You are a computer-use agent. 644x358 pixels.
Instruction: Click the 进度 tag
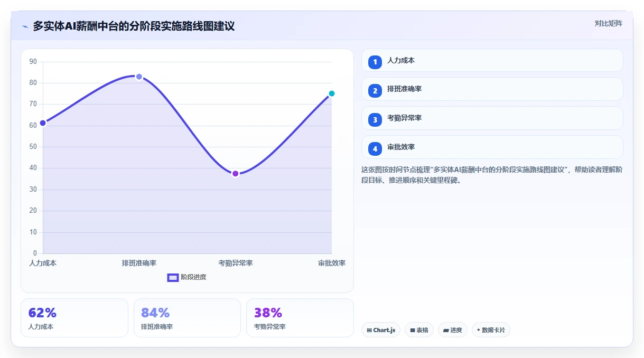pyautogui.click(x=453, y=330)
